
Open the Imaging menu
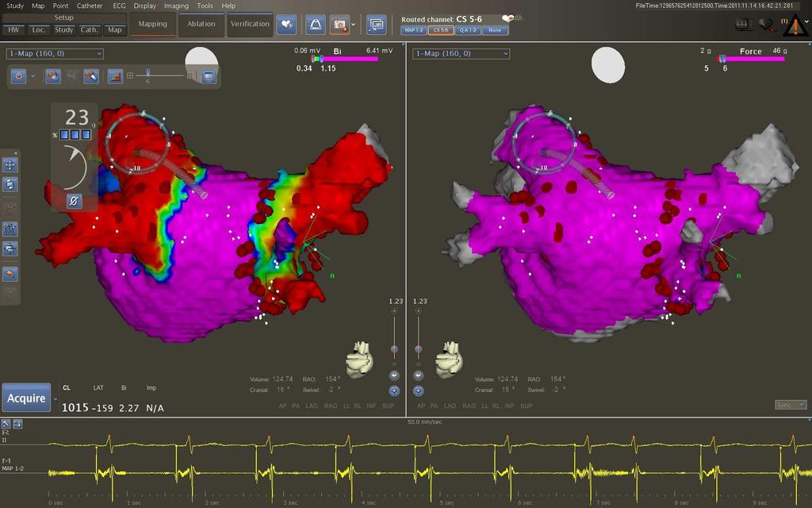pos(176,6)
